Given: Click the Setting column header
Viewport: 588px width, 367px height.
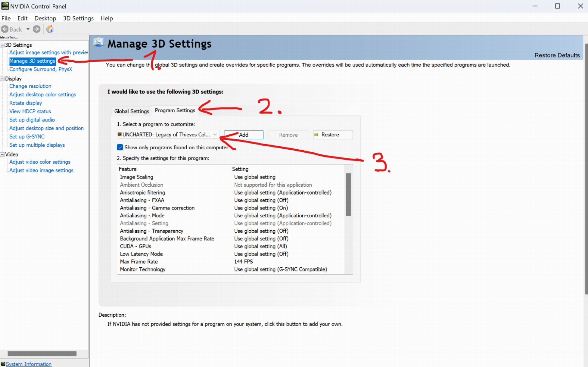Looking at the screenshot, I should (287, 169).
